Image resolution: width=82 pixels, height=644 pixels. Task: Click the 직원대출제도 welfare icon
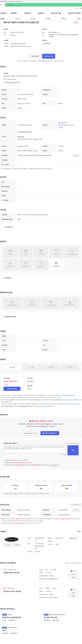click(x=26, y=264)
